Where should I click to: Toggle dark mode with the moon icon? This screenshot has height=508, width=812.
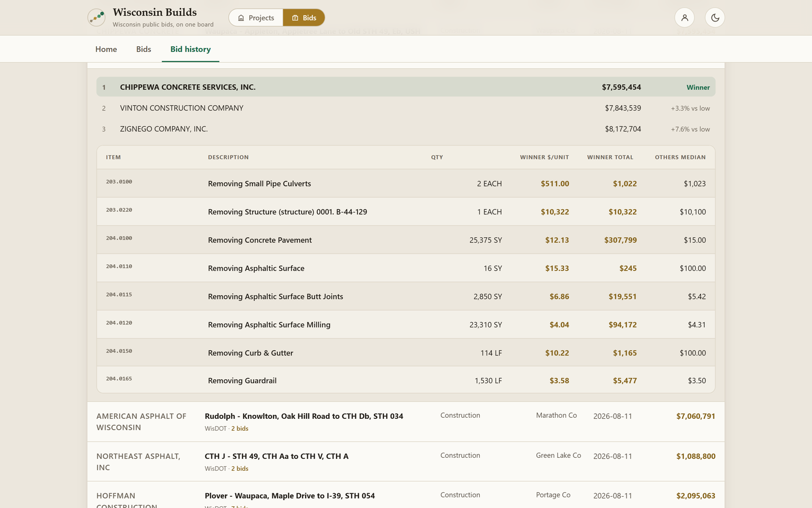point(715,17)
